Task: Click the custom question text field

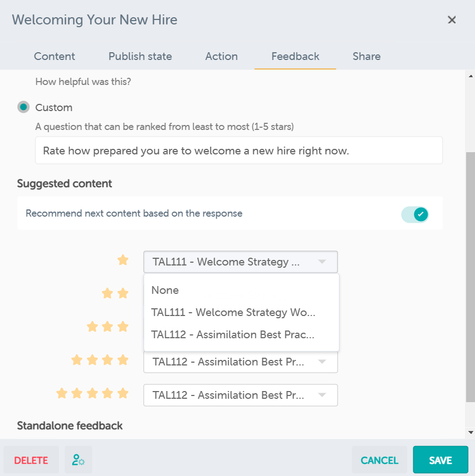Action: (239, 150)
